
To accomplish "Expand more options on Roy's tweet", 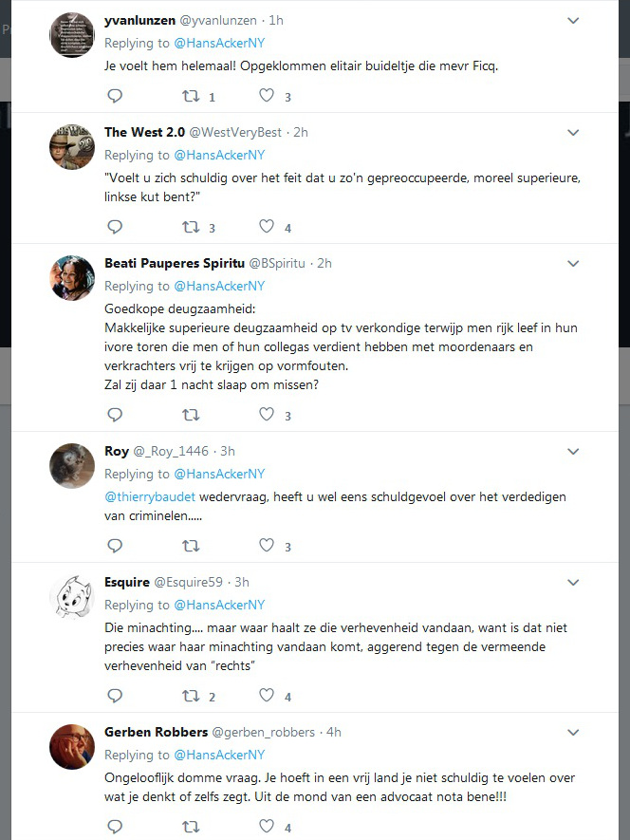I will click(573, 451).
